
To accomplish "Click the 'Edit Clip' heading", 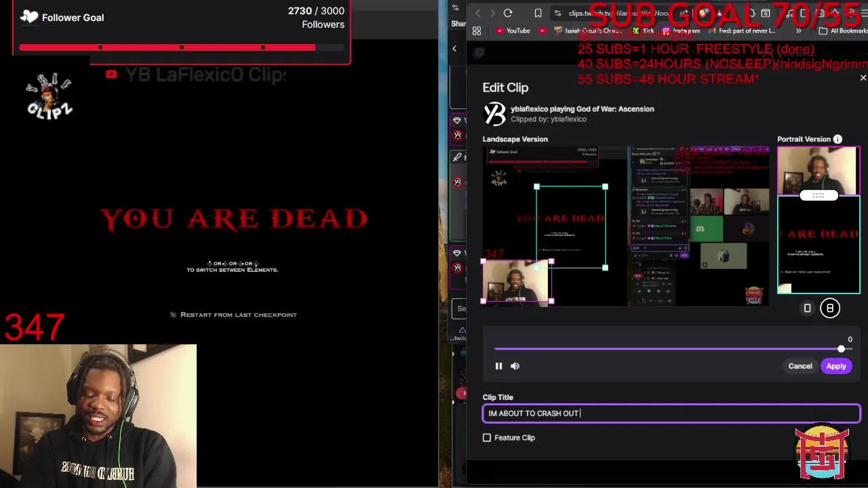I will pos(505,88).
